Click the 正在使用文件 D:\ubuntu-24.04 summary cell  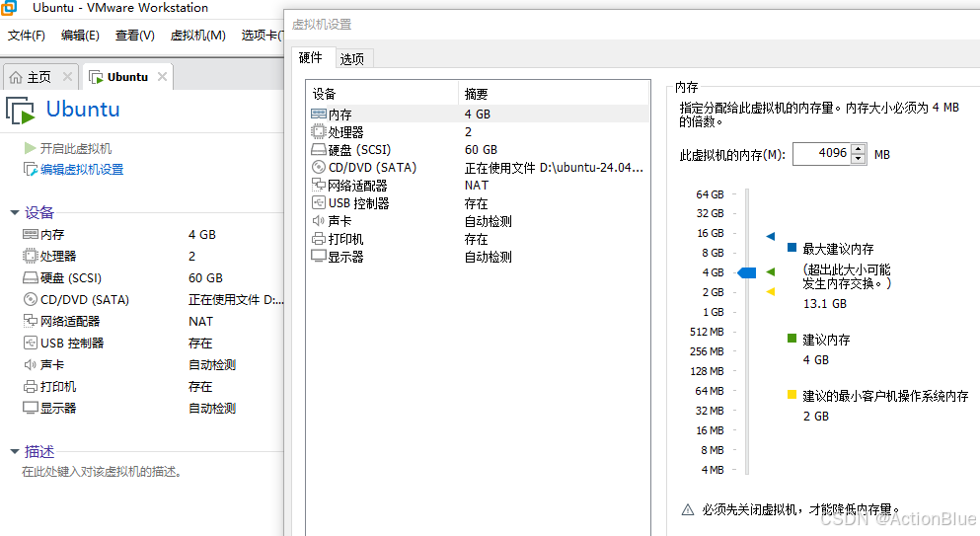point(554,168)
